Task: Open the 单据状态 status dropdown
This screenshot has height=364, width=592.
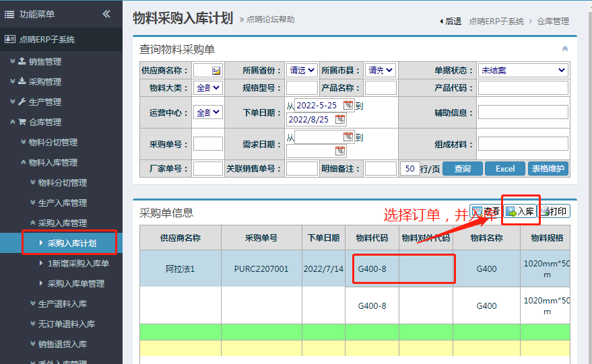Action: click(x=523, y=70)
